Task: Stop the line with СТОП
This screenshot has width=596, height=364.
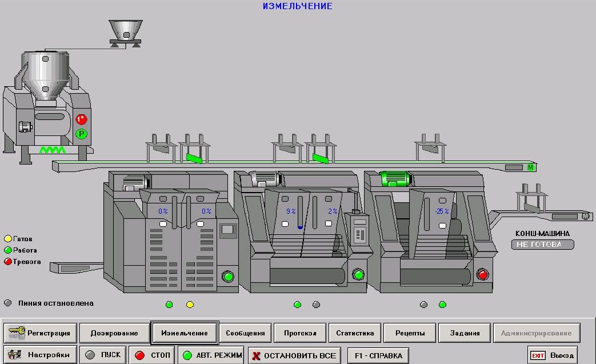Action: click(x=151, y=355)
